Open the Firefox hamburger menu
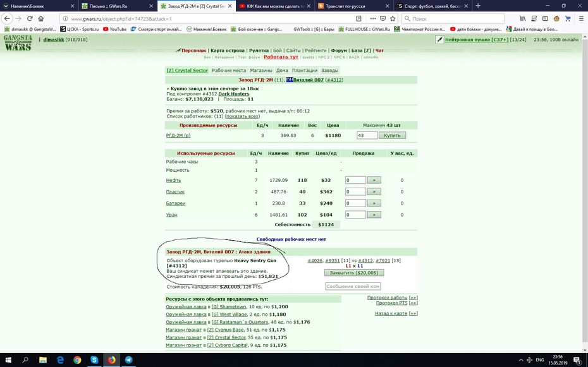The height and width of the screenshot is (367, 588). pyautogui.click(x=581, y=18)
